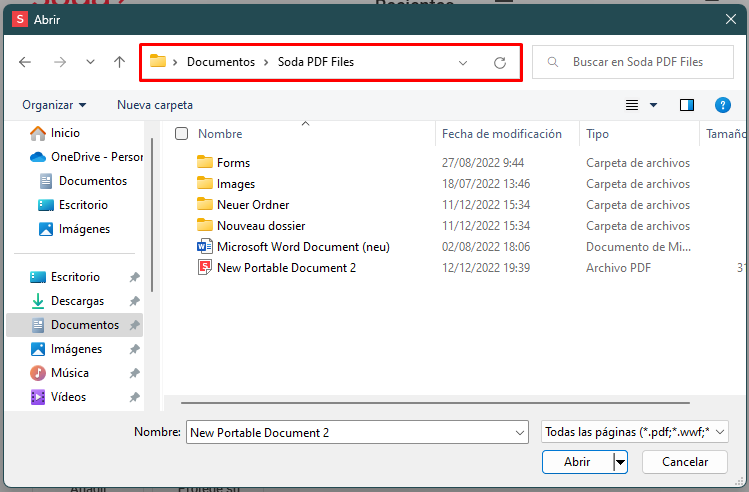Sort by the Tipo column
The image size is (749, 492).
[598, 134]
